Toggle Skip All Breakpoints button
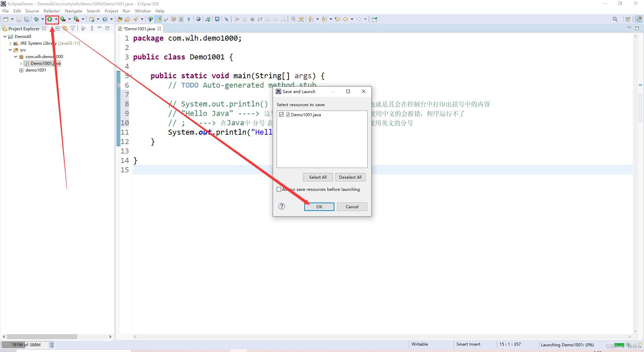The height and width of the screenshot is (352, 644). [226, 19]
